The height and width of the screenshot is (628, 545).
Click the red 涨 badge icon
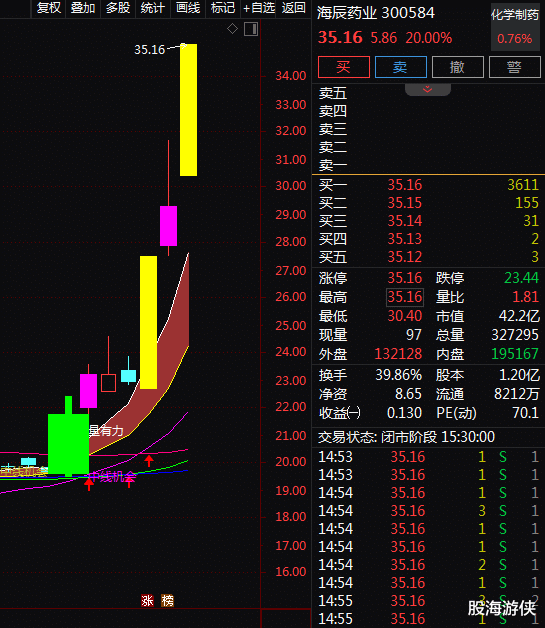pyautogui.click(x=147, y=600)
